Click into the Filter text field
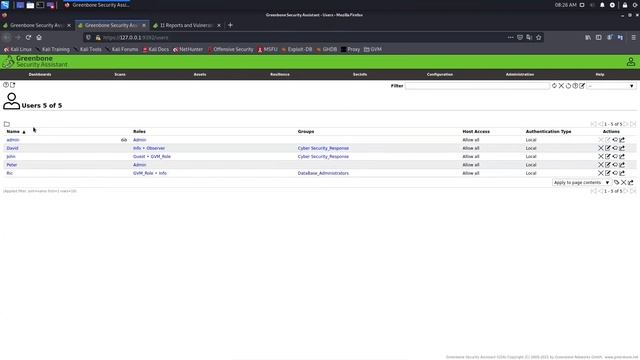 (477, 86)
